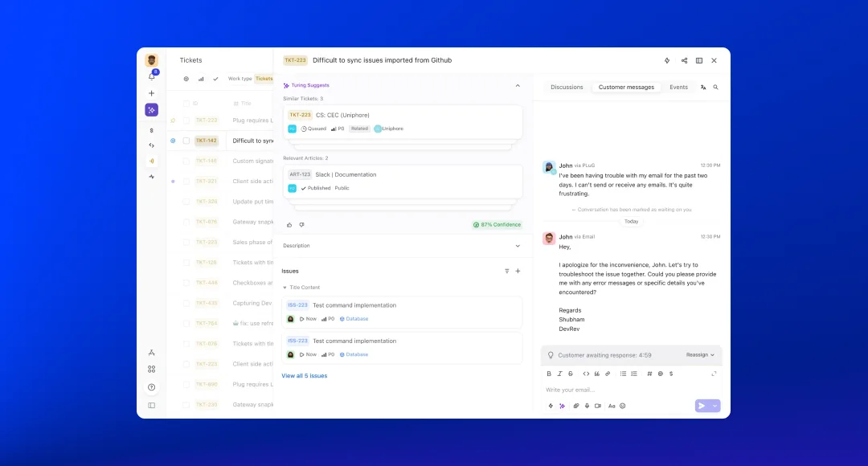Screen dimensions: 868x466
Task: Open the notifications bell in sidebar
Action: coord(152,76)
